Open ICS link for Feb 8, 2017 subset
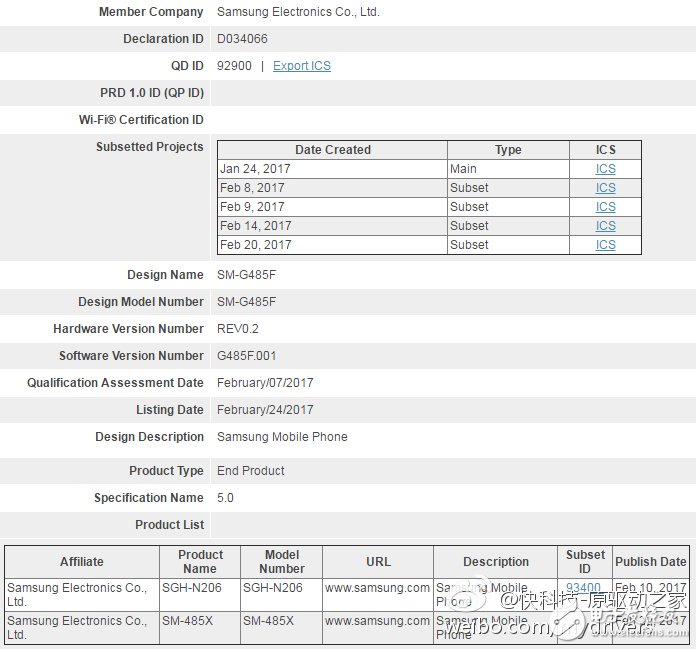This screenshot has height=649, width=697. pyautogui.click(x=605, y=188)
